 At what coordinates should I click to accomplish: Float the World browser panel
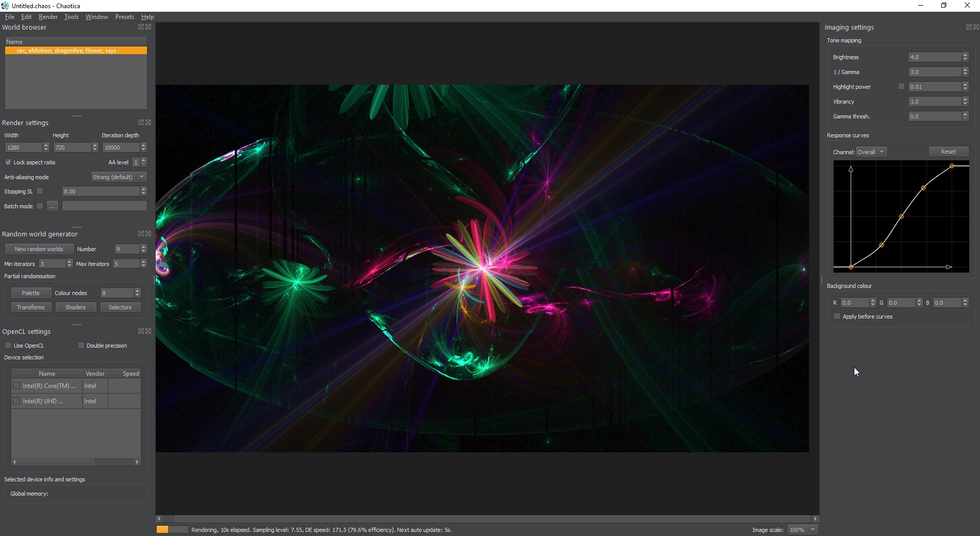[141, 27]
